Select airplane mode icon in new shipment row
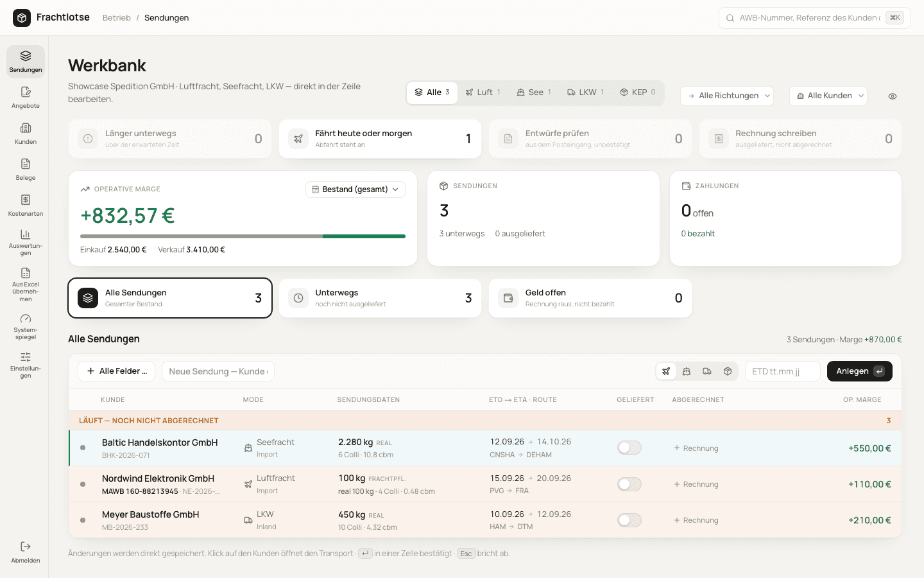924x578 pixels. (666, 371)
